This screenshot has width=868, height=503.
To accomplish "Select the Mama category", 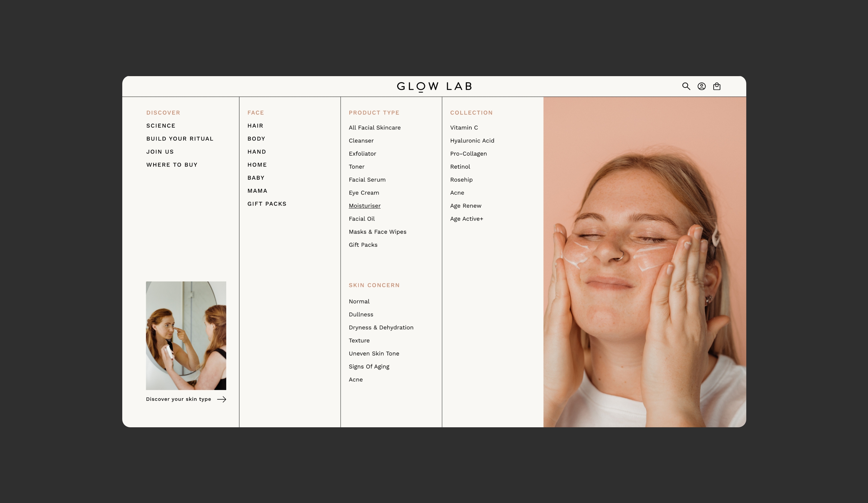I will tap(257, 191).
